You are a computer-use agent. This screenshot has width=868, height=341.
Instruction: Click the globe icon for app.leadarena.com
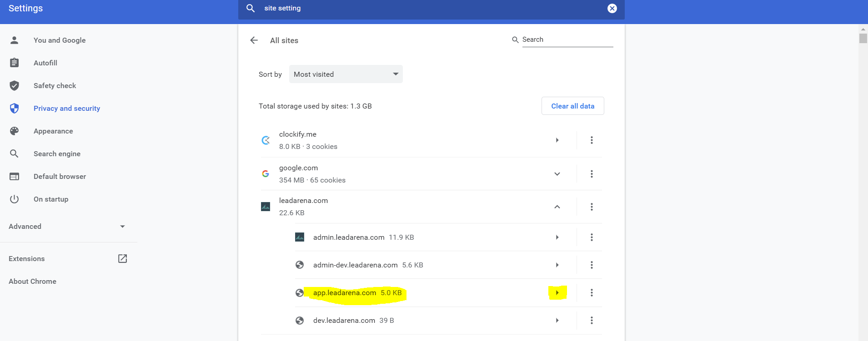click(300, 293)
